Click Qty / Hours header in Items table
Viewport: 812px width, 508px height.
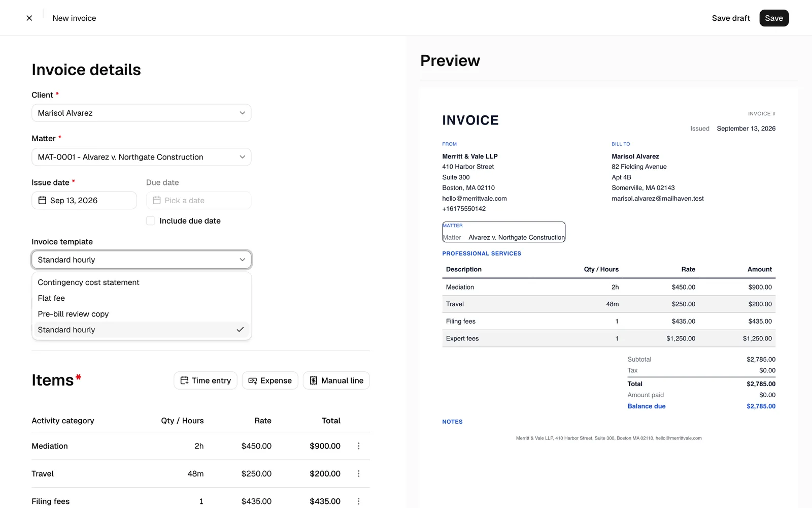tap(182, 421)
